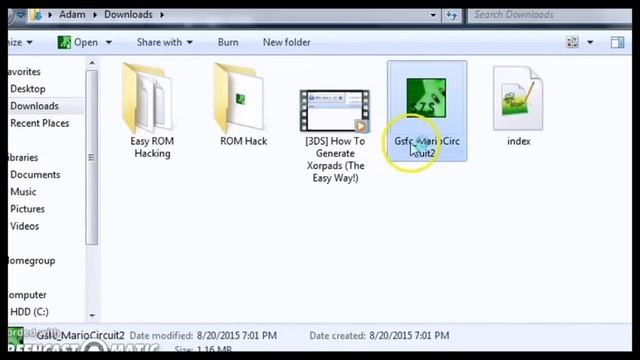Screen dimensions: 640x360
Task: Click the Easy ROM Hacking folder name
Action: coord(152,147)
